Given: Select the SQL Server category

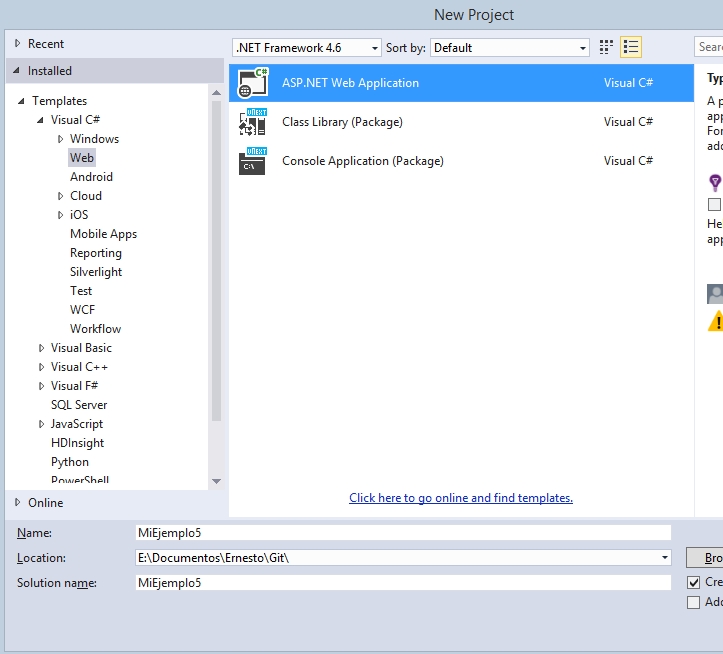Looking at the screenshot, I should click(x=79, y=405).
